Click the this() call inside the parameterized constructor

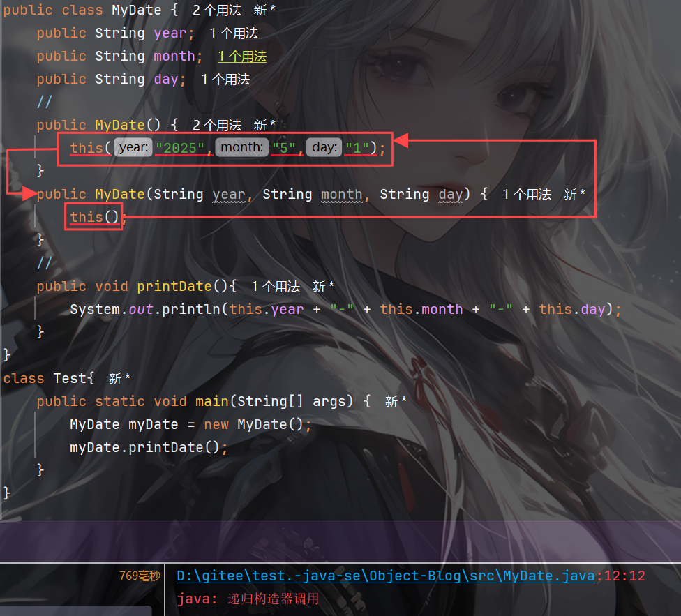[94, 217]
